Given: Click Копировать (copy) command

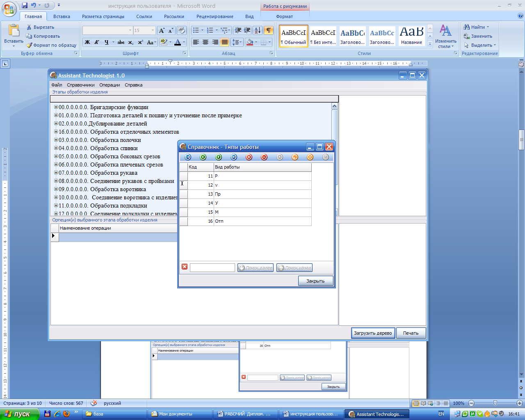Looking at the screenshot, I should pyautogui.click(x=43, y=36).
